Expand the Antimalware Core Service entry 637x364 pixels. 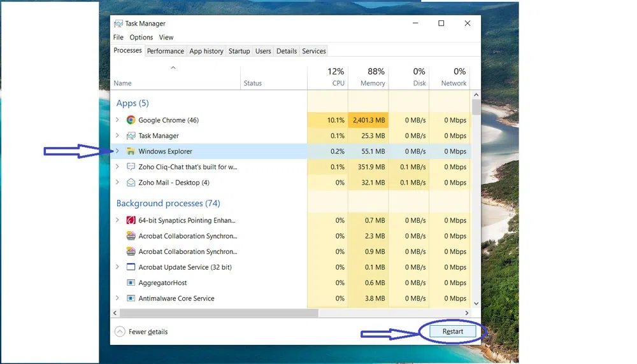(117, 298)
